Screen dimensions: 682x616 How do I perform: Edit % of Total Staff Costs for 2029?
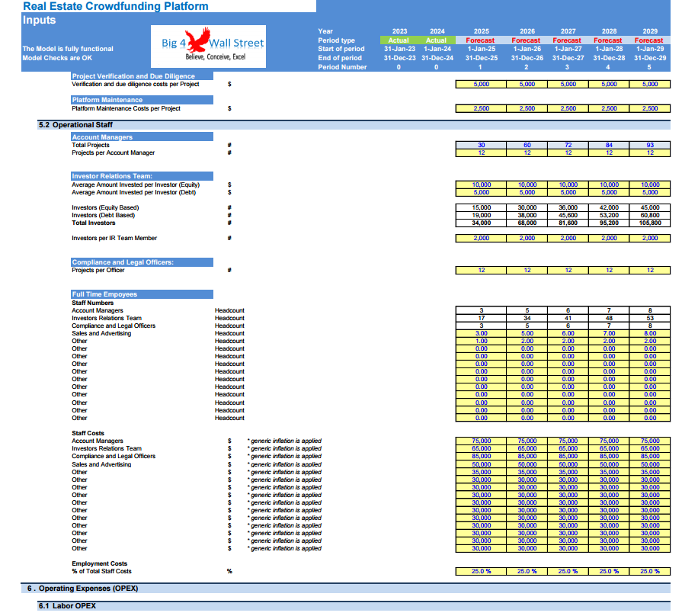tap(650, 571)
